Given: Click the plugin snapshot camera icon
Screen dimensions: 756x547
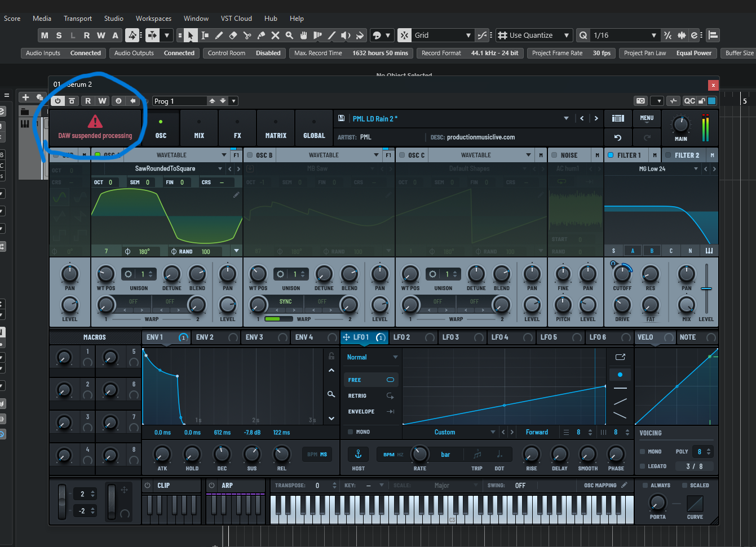Looking at the screenshot, I should tap(640, 101).
